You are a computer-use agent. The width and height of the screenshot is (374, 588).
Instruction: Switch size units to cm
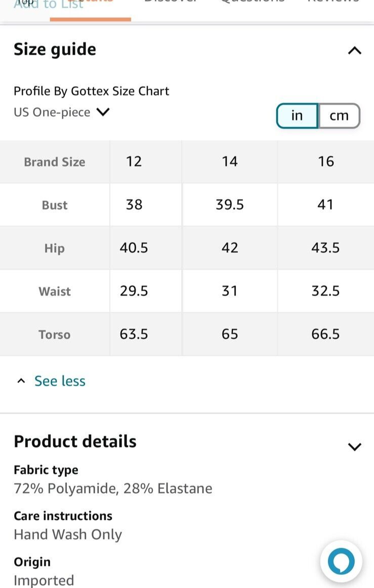pos(339,116)
